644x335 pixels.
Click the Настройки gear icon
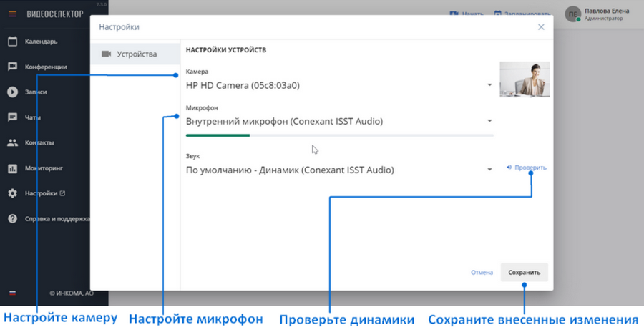point(12,193)
